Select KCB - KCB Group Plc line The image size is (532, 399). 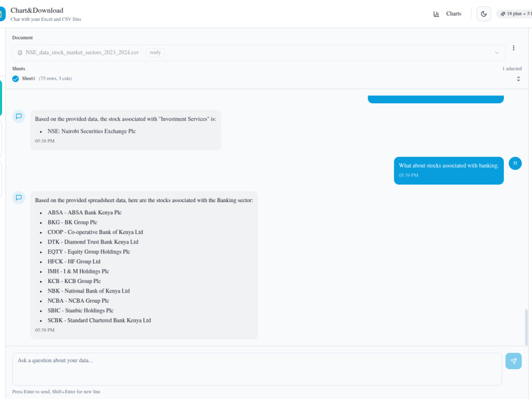pyautogui.click(x=74, y=281)
